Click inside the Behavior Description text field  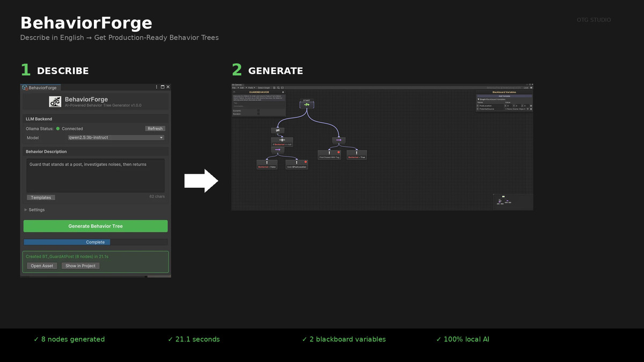coord(96,174)
